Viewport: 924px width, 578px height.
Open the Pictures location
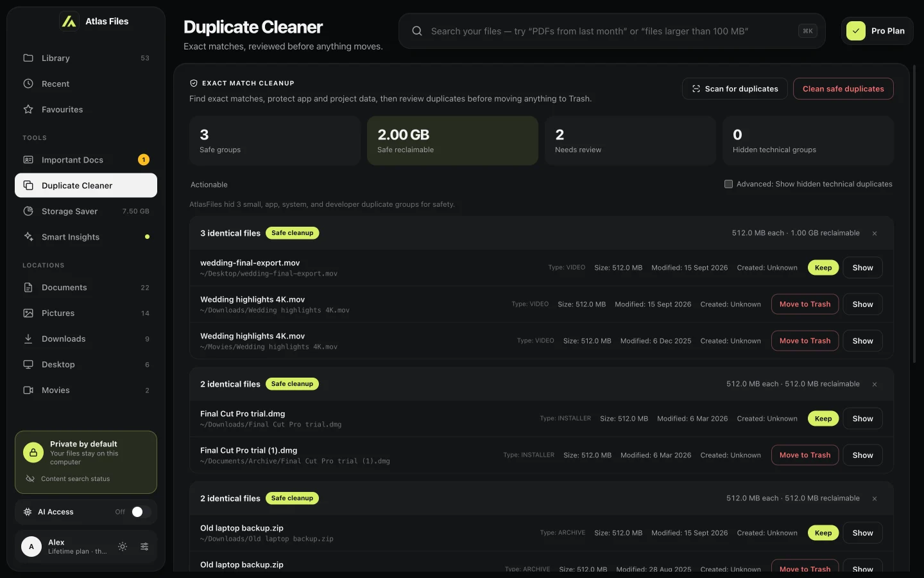[x=86, y=313]
